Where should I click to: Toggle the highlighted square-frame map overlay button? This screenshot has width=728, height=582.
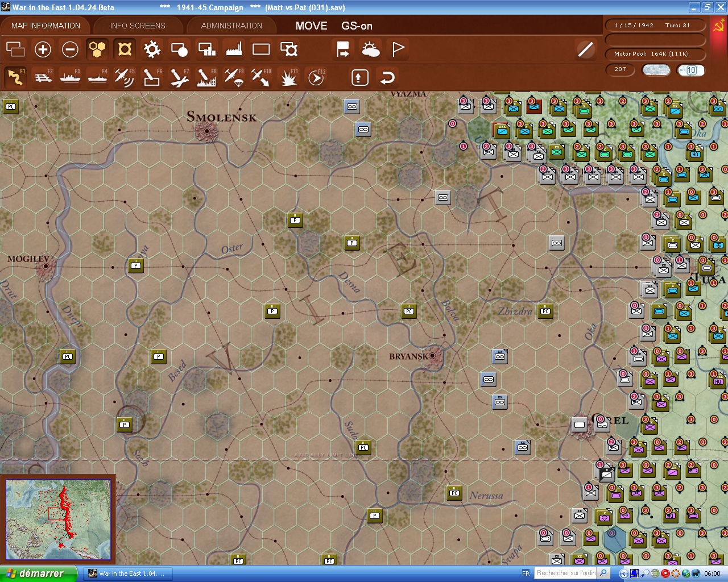click(125, 49)
